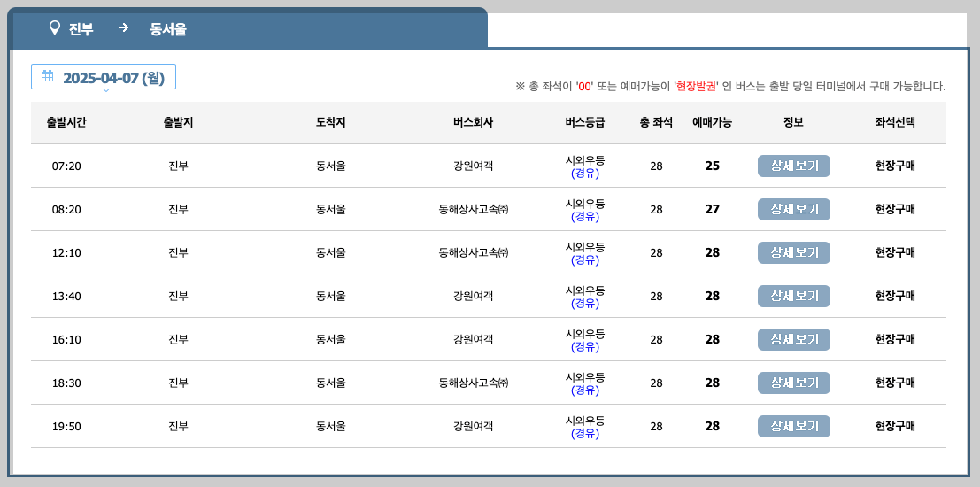Click the arrow icon between 진부 and 동서울
Viewport: 980px width, 487px height.
tap(123, 27)
